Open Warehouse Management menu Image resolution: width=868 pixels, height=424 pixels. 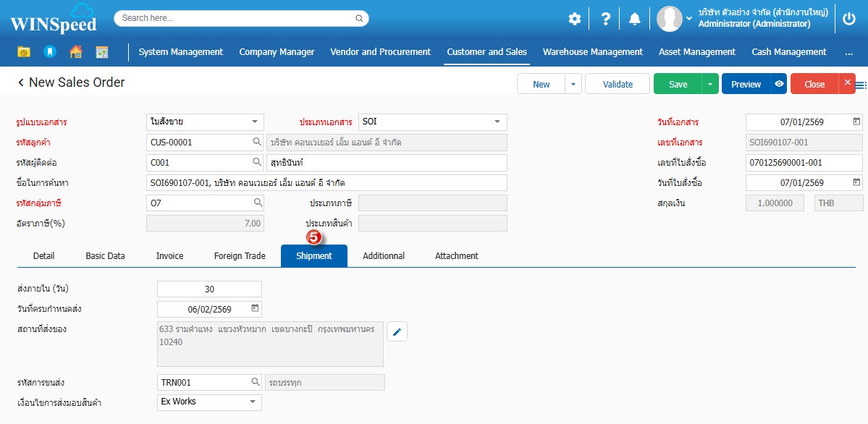pos(592,52)
